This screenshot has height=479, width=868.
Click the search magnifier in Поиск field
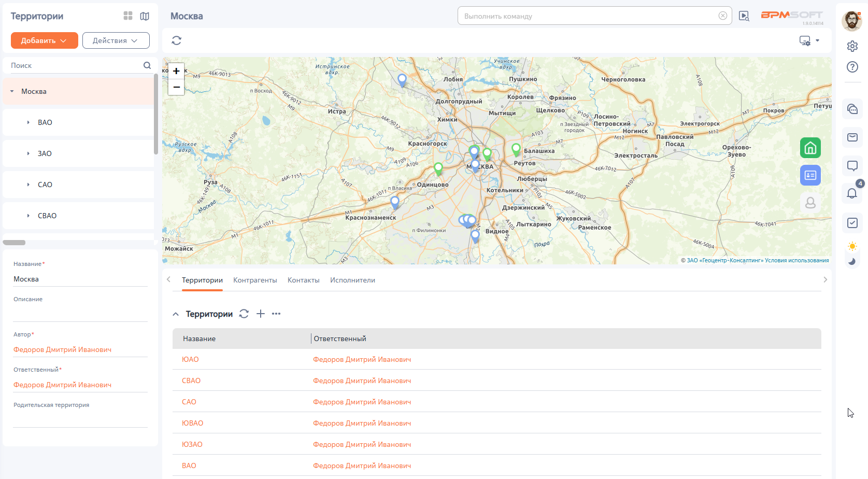click(147, 65)
